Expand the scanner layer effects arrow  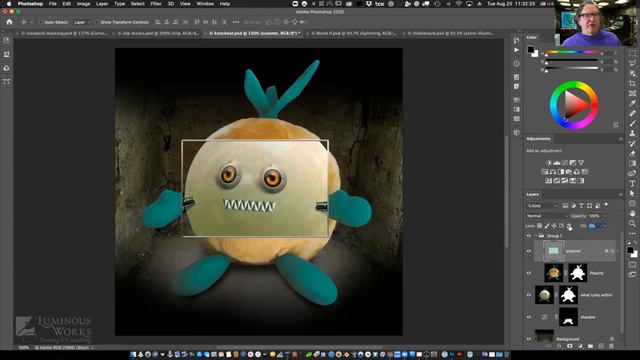tap(617, 251)
